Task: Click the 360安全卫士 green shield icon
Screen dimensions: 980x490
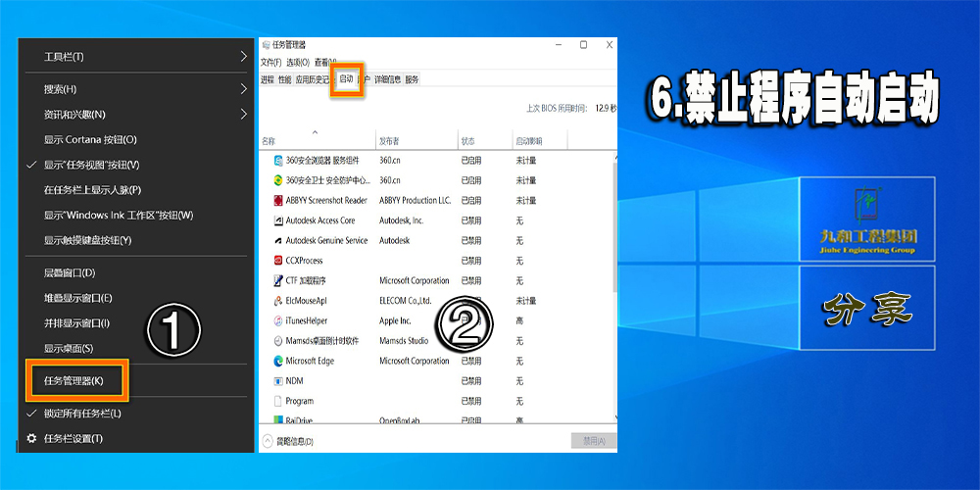Action: (x=278, y=180)
